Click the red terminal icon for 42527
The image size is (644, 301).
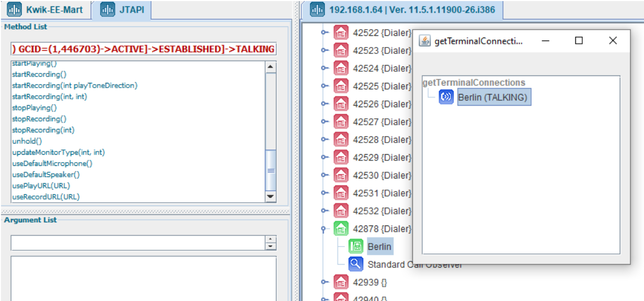tap(341, 122)
